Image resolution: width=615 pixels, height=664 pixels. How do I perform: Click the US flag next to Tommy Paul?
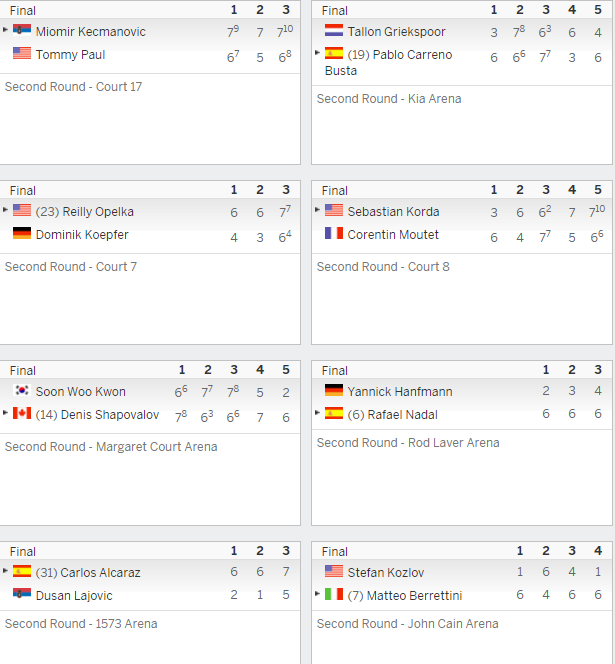[x=22, y=53]
